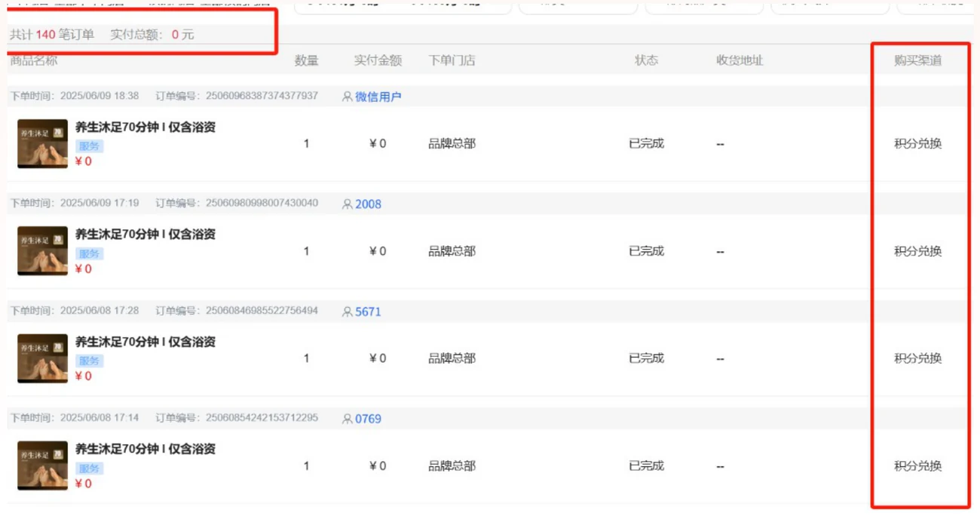The image size is (980, 516).
Task: Click 品牌总部 store in the 5671 order
Action: [452, 358]
